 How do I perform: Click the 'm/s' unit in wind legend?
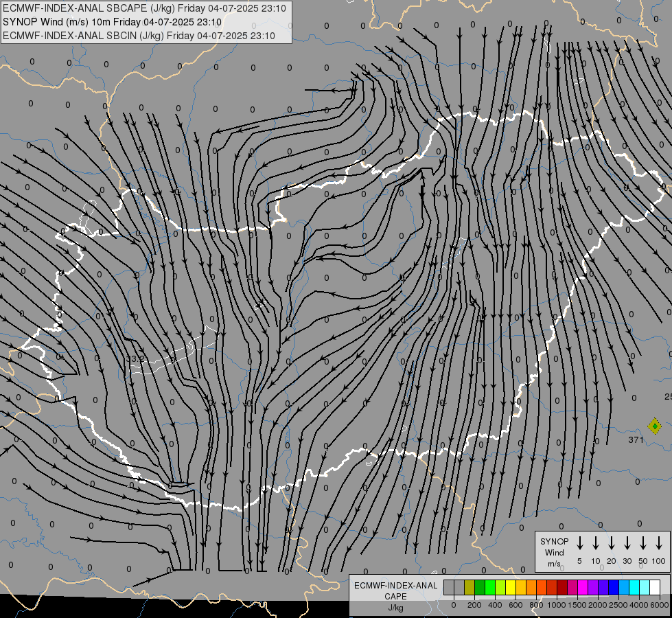[554, 564]
